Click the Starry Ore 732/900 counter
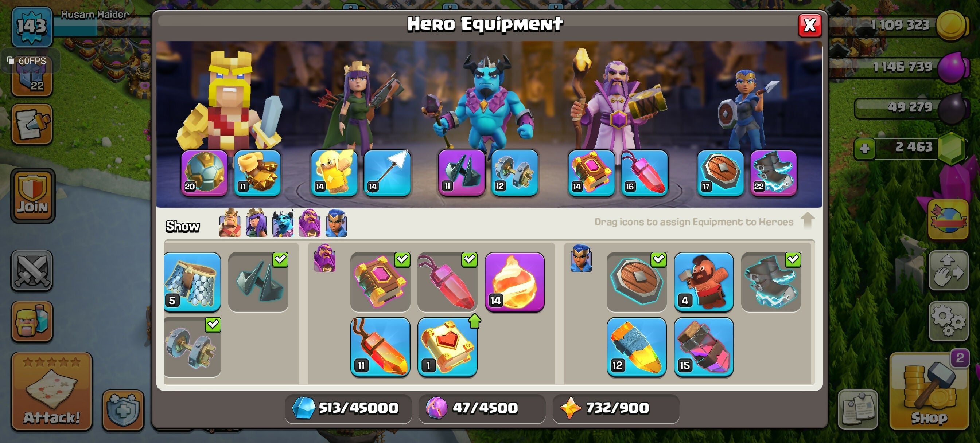The width and height of the screenshot is (980, 443). [615, 408]
